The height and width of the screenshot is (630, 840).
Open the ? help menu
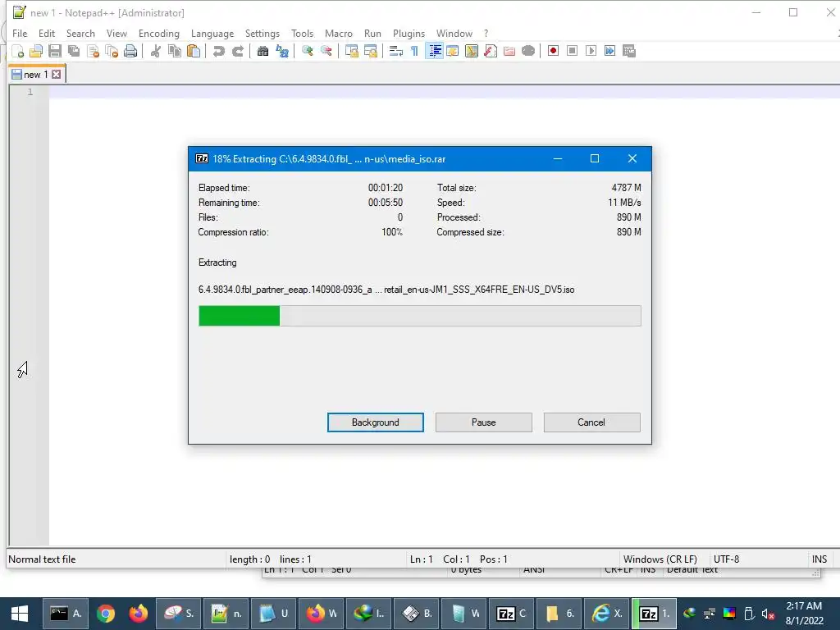(x=486, y=33)
